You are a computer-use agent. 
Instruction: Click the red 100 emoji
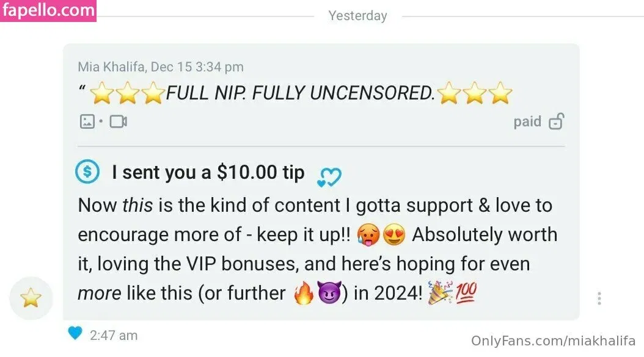click(x=466, y=292)
